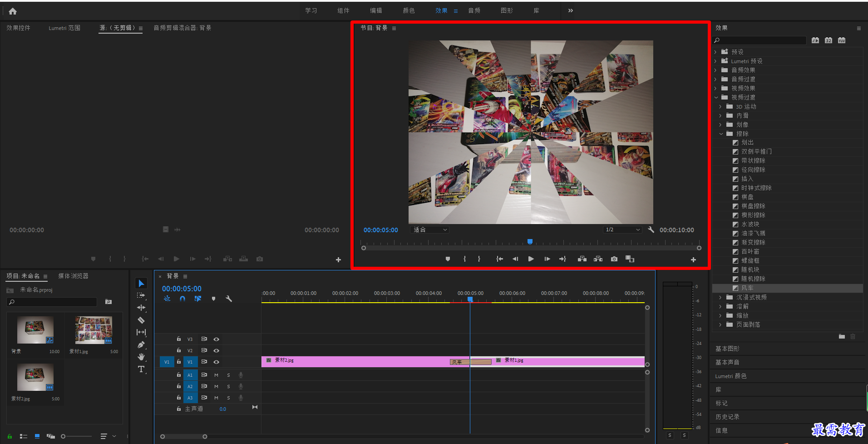Expand the 溶解 folder
This screenshot has height=444, width=868.
click(x=721, y=306)
